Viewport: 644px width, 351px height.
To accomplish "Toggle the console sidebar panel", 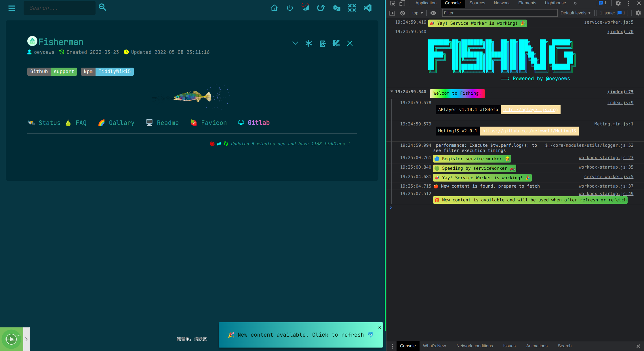I will 392,13.
